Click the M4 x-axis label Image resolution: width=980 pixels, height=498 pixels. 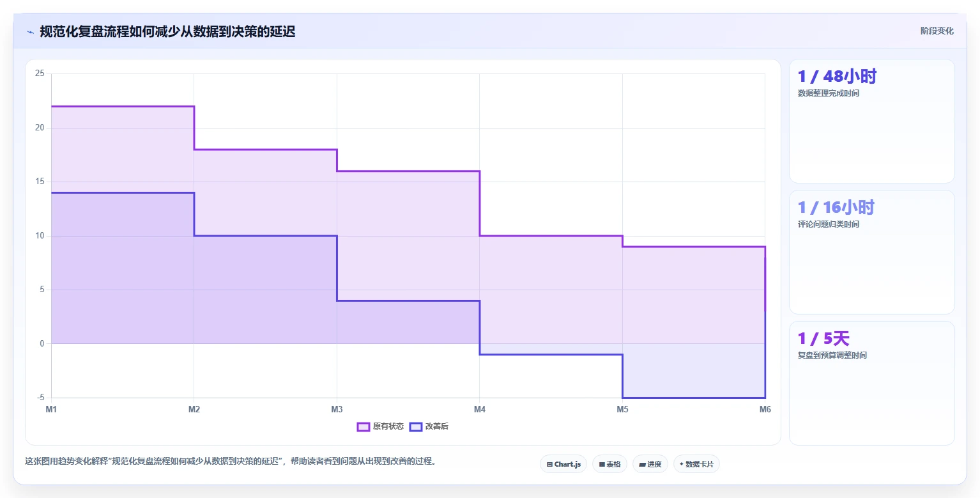pos(480,409)
